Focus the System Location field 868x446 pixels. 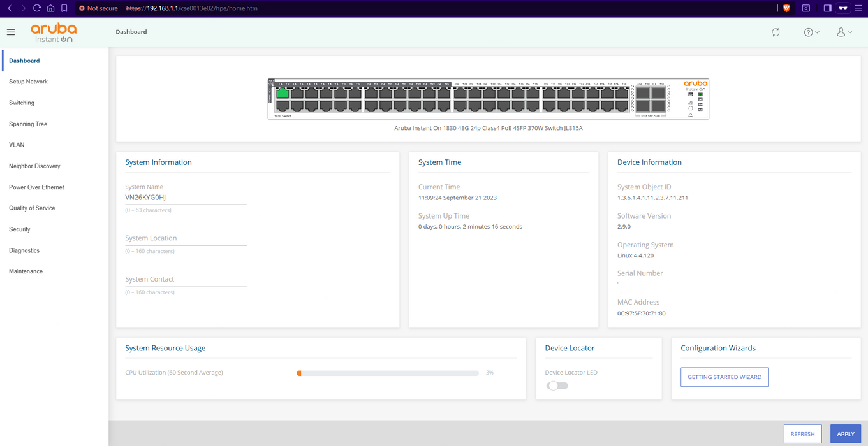point(186,238)
